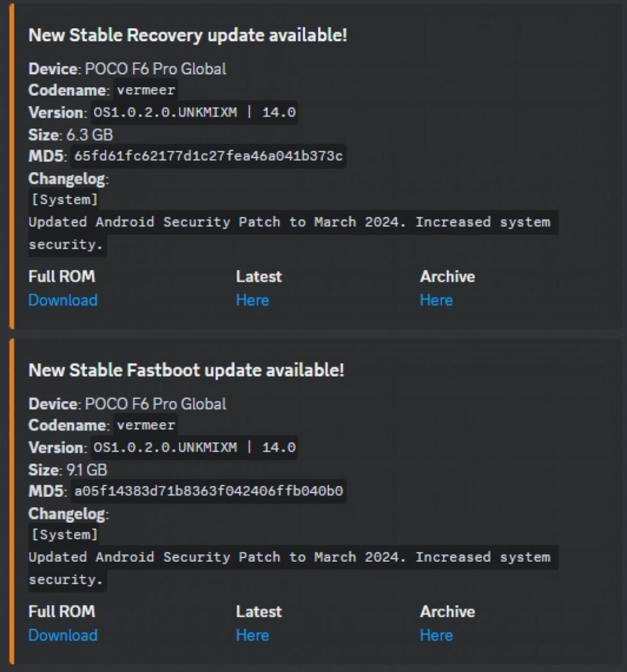Image resolution: width=627 pixels, height=672 pixels.
Task: Open Archive 'Here' link in Recovery update
Action: tap(436, 300)
